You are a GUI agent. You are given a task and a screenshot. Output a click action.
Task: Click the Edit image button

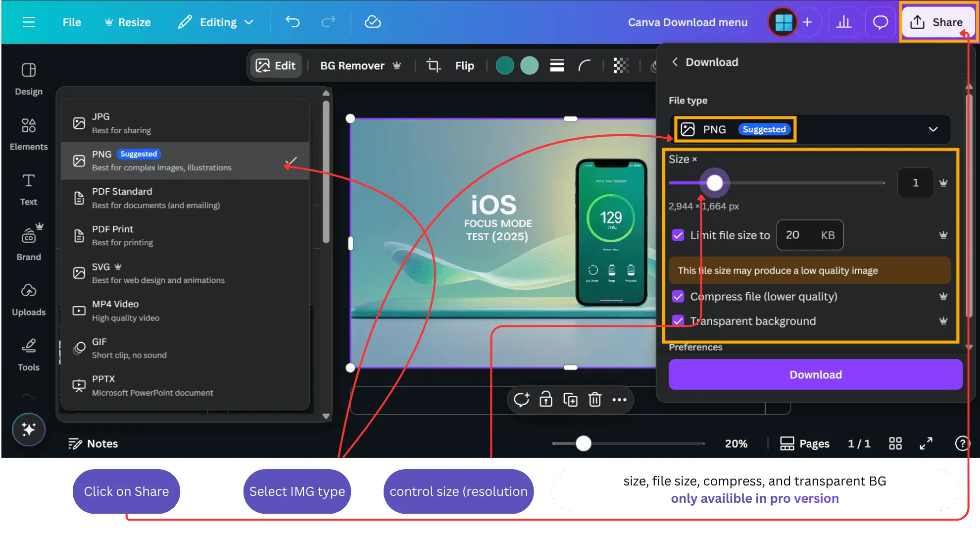click(276, 65)
